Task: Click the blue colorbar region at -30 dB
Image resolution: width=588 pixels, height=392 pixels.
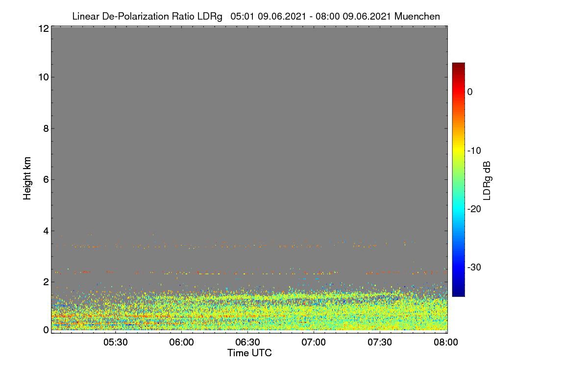Action: click(458, 267)
